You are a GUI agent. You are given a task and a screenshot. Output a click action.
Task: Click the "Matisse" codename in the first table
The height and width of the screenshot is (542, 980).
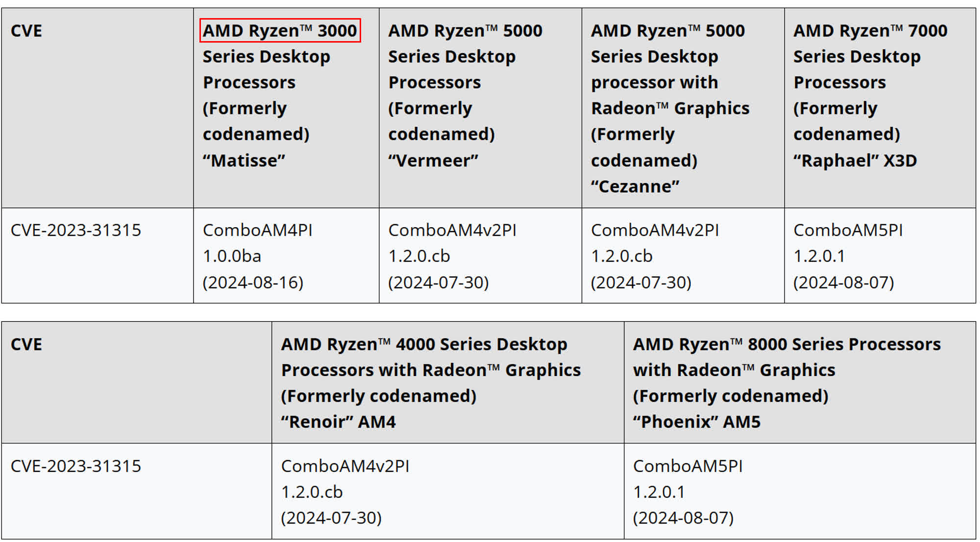pyautogui.click(x=244, y=160)
